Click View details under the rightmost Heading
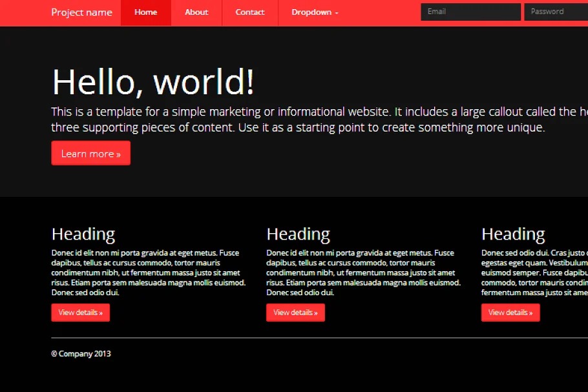This screenshot has width=588, height=392. (510, 313)
